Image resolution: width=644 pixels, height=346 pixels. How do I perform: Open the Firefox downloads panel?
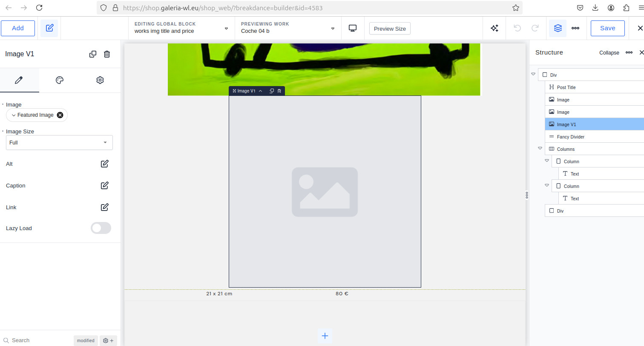tap(595, 8)
